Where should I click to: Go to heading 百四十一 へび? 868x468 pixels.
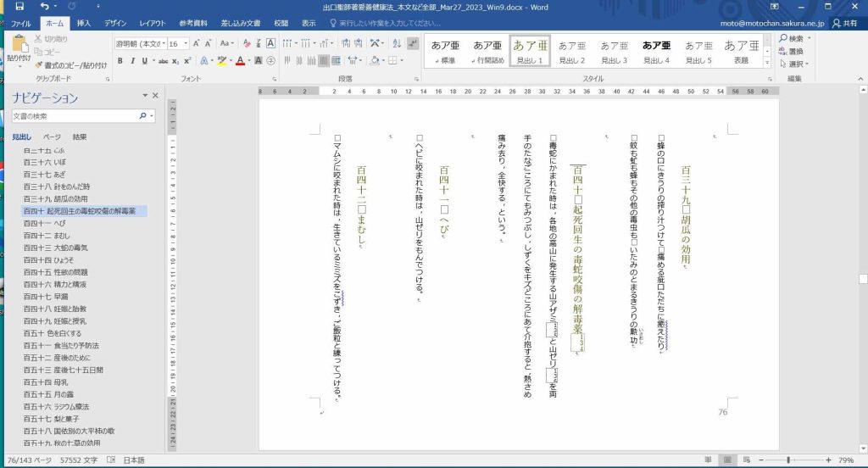[45, 223]
